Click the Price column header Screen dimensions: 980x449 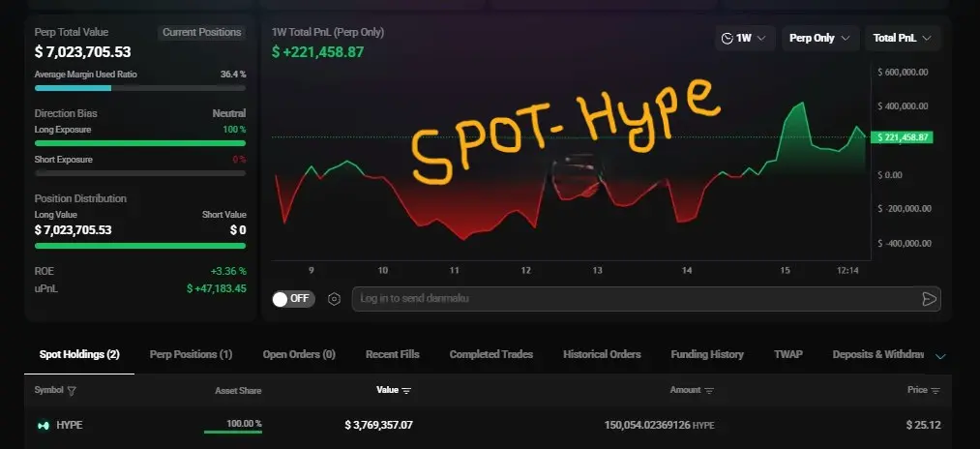click(x=917, y=390)
